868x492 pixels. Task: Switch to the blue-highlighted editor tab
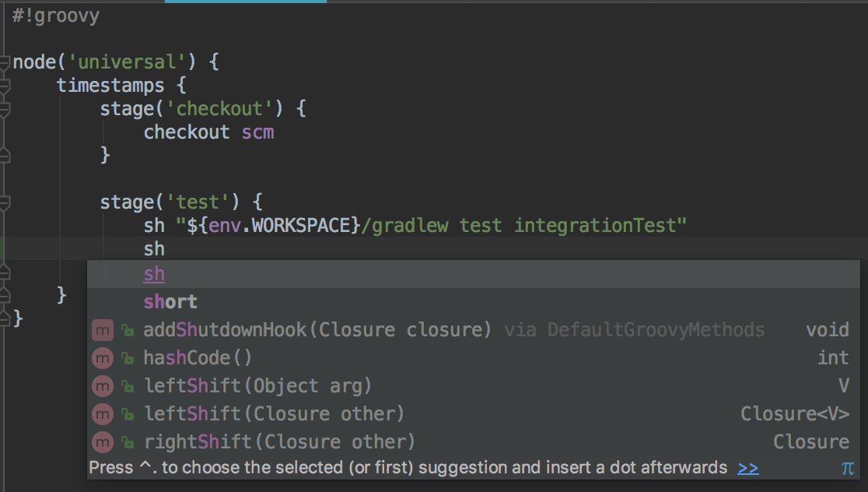[245, 2]
